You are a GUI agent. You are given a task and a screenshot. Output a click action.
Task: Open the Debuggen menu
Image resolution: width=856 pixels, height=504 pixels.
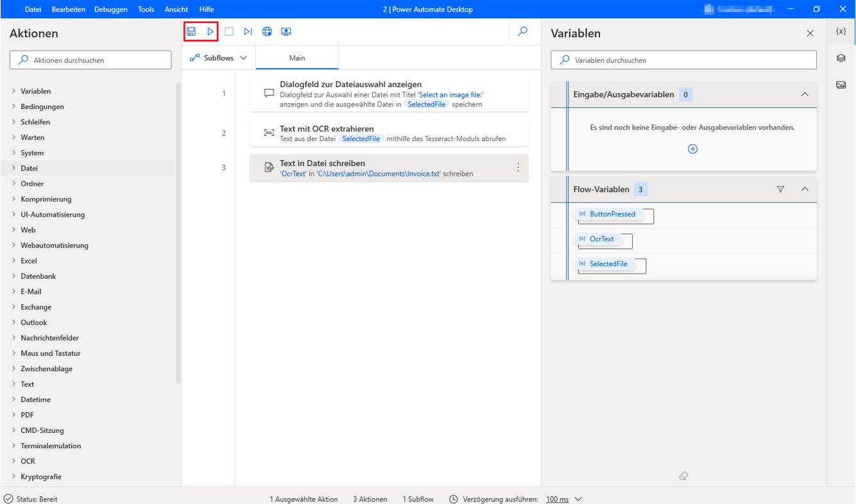110,10
